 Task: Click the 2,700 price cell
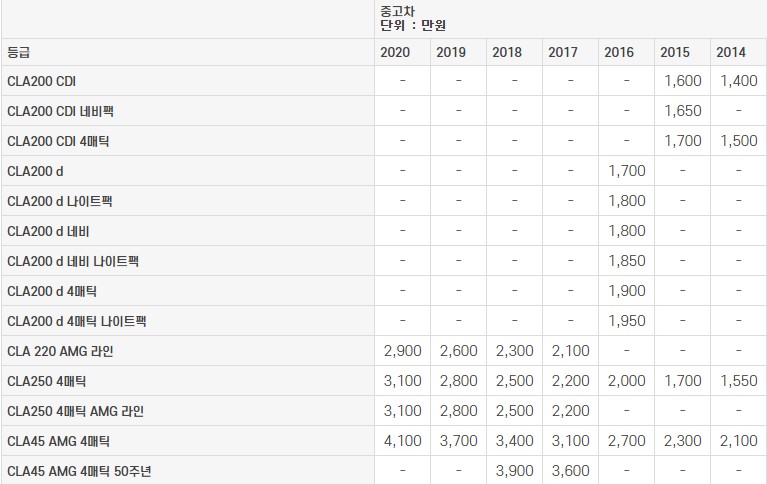(627, 441)
